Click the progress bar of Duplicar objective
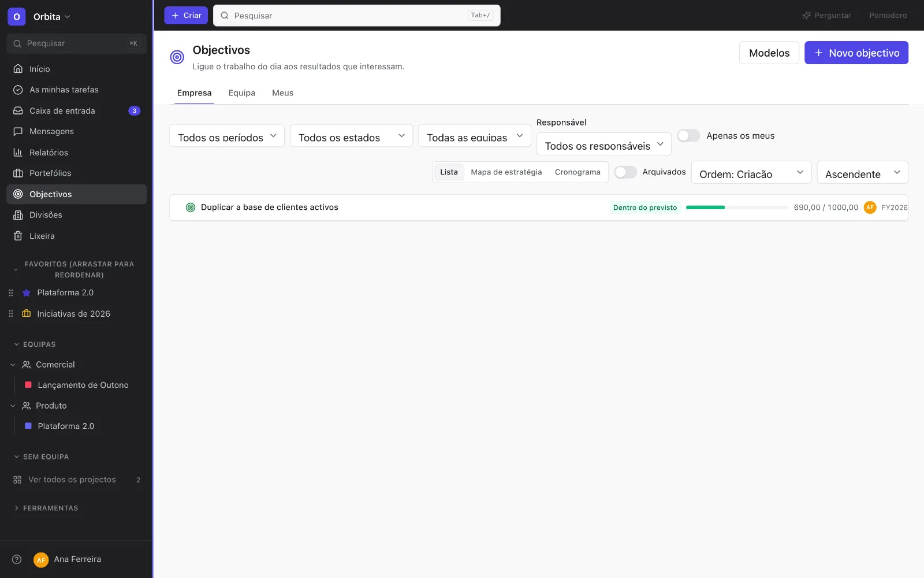This screenshot has height=578, width=924. tap(737, 208)
